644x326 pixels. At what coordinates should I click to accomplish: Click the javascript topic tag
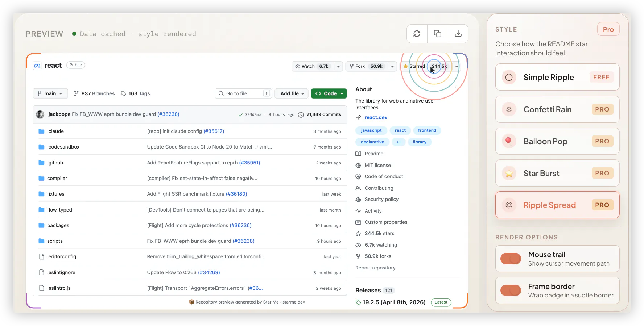click(371, 130)
